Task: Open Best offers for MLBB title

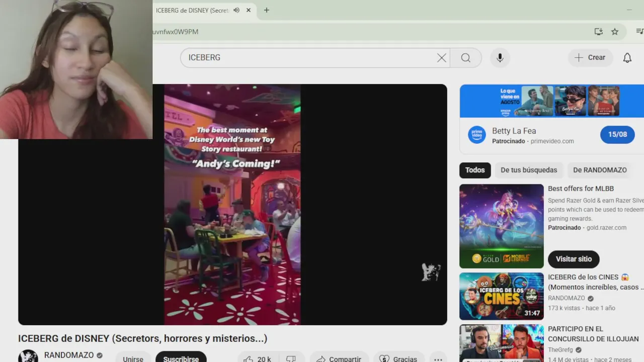Action: 581,189
